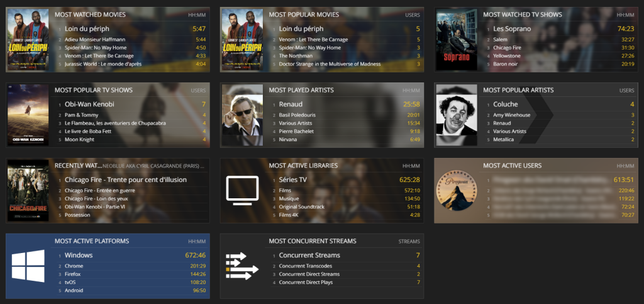This screenshot has height=304, width=644.
Task: Click the Windows logo in Most Active Platforms
Action: click(x=28, y=266)
